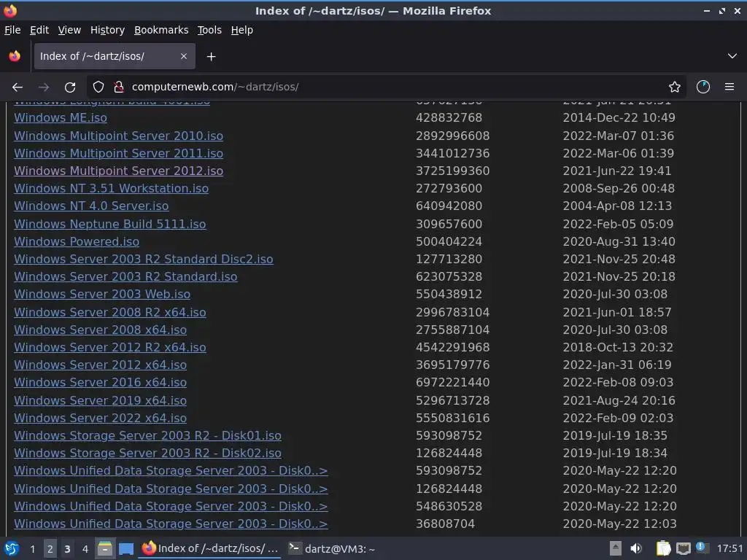Open Windows Storage Server 2003 R2 - Disk02.iso

(147, 454)
